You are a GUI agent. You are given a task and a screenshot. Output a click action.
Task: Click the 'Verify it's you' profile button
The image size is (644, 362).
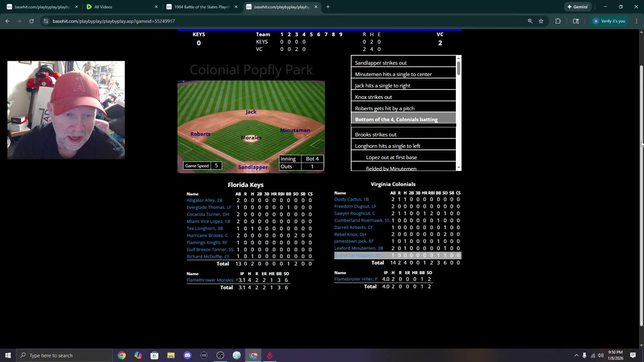[609, 21]
